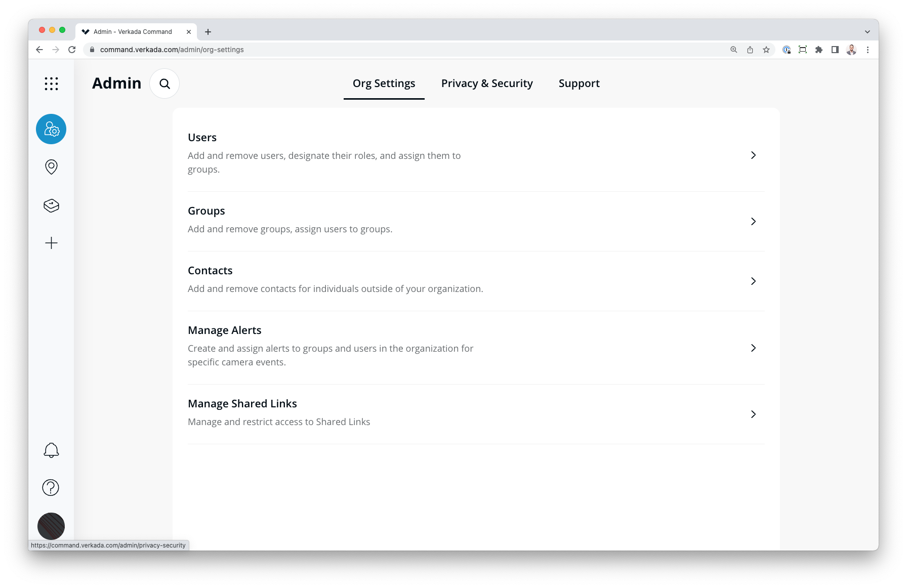The height and width of the screenshot is (588, 907).
Task: Bookmark this page with the star icon
Action: tap(766, 50)
